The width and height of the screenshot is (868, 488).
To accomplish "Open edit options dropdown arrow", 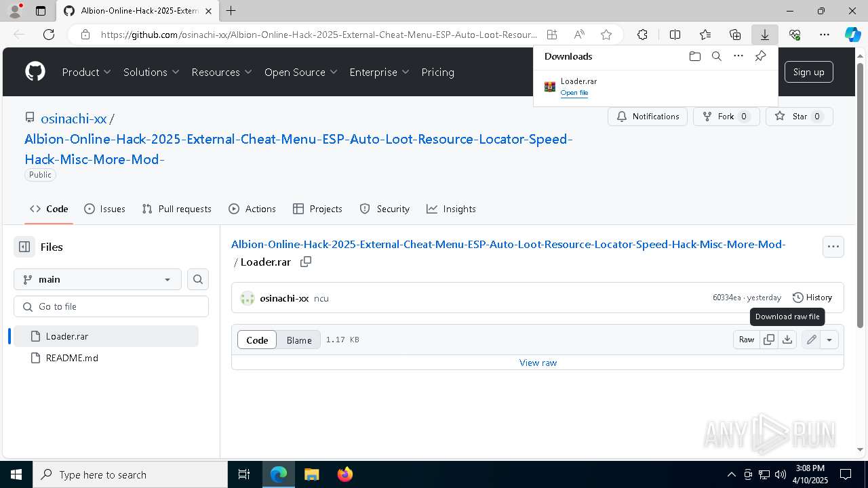I will [829, 340].
